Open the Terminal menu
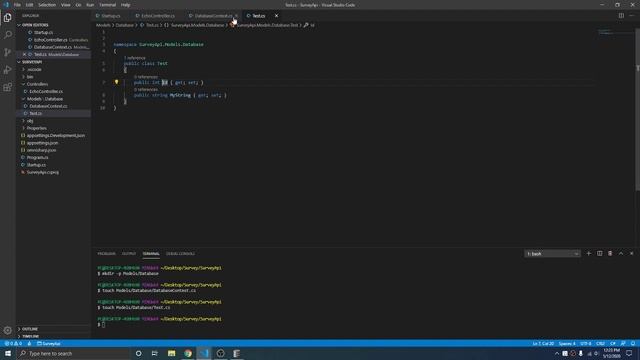 click(x=107, y=5)
